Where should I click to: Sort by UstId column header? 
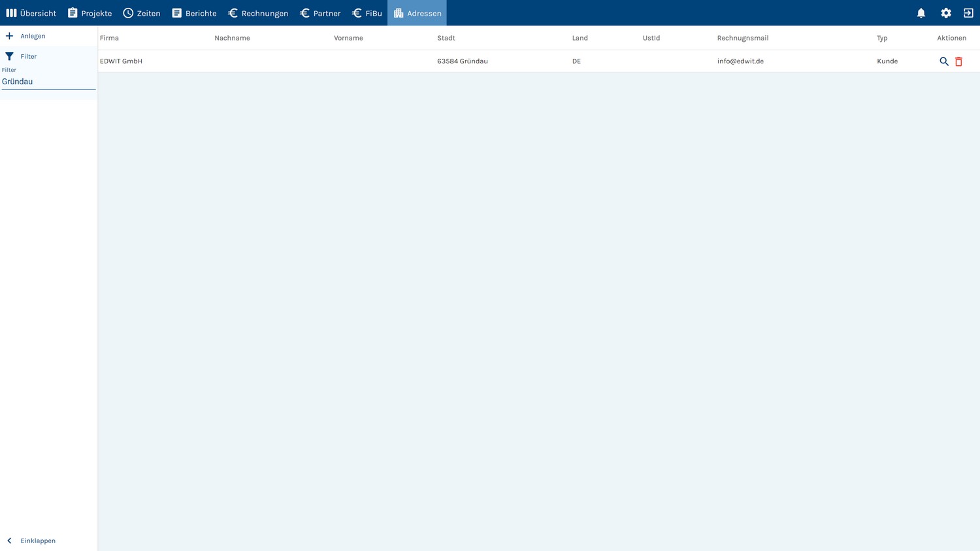coord(651,38)
